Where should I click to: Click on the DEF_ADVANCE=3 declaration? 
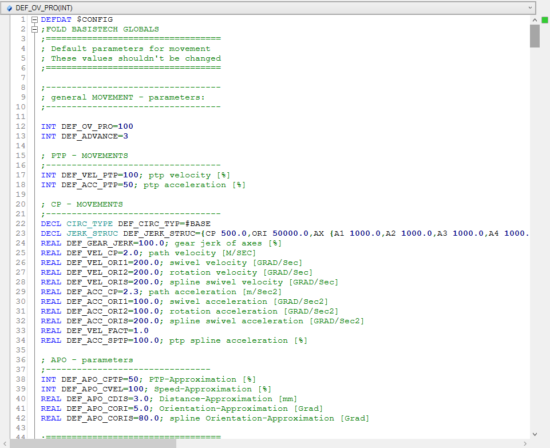(84, 136)
